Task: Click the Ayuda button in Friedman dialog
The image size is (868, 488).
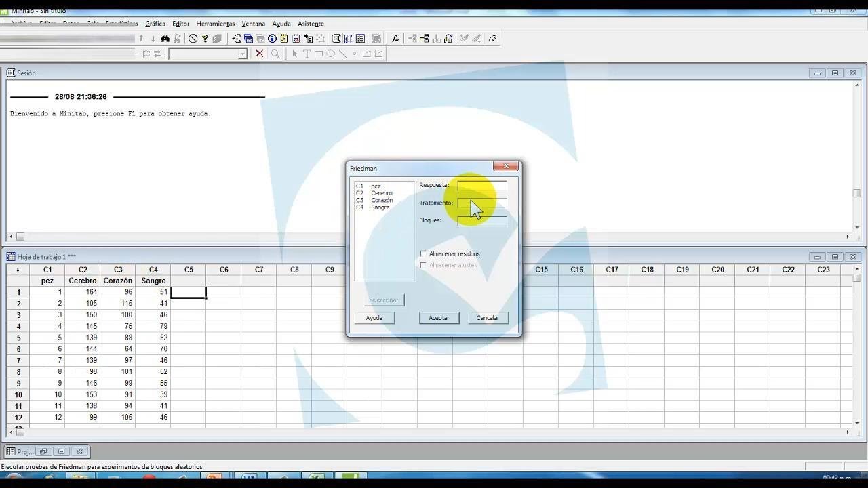Action: [374, 317]
